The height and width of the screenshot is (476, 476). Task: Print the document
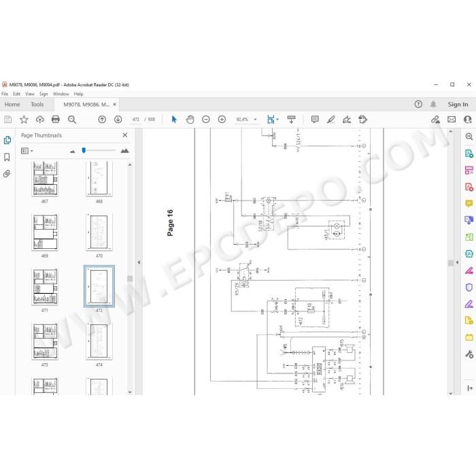(56, 120)
